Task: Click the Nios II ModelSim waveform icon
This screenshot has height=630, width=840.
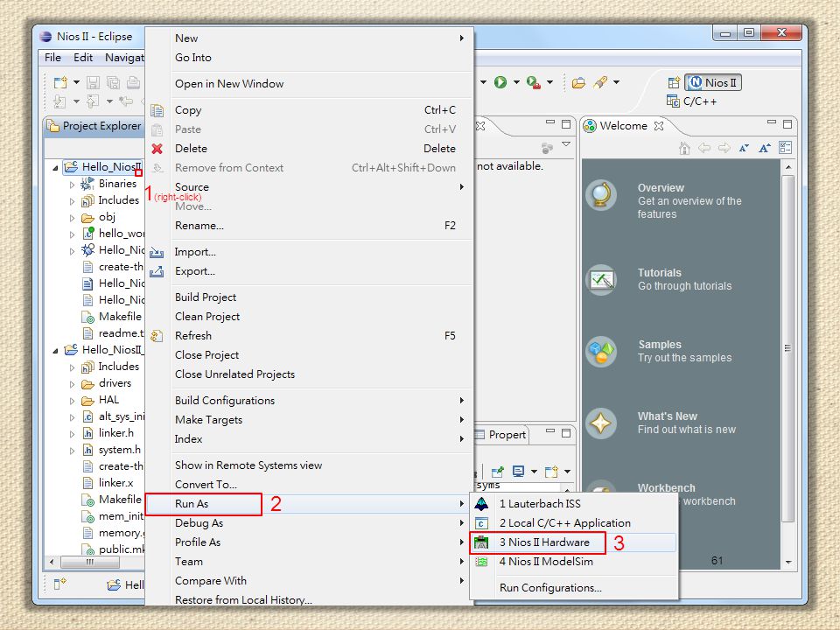Action: click(x=481, y=562)
